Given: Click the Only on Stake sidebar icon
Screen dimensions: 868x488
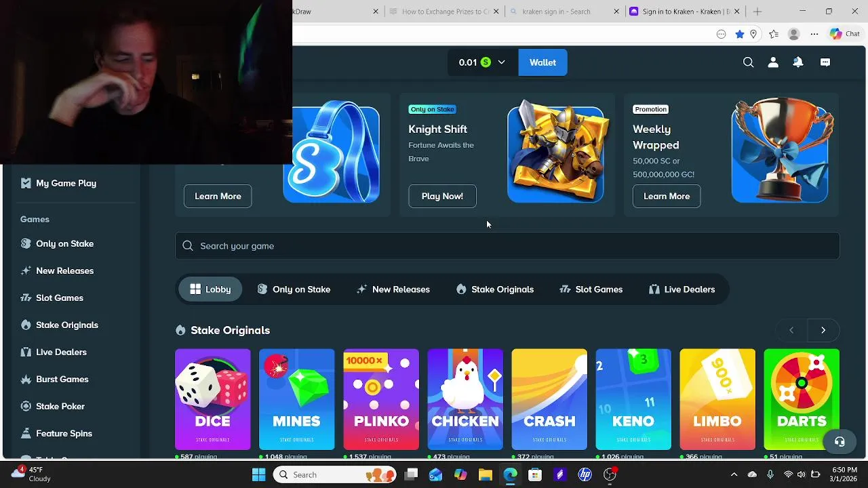Looking at the screenshot, I should [26, 243].
